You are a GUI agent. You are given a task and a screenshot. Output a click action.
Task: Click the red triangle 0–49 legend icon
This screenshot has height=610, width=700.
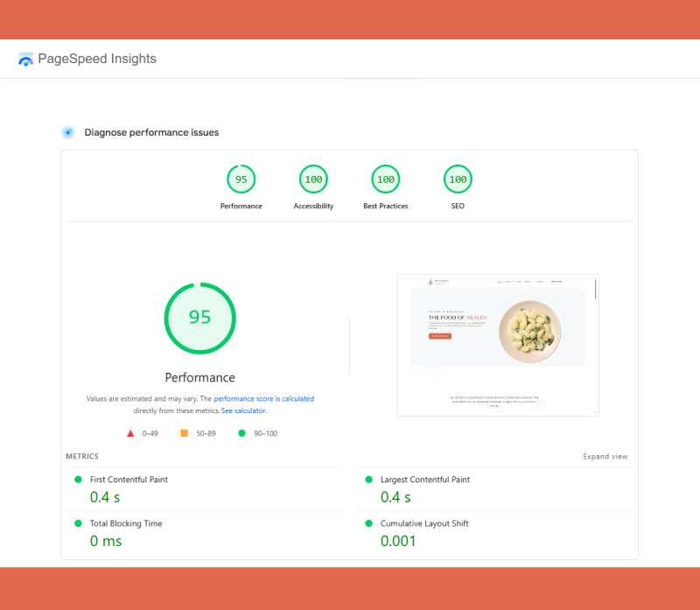[130, 433]
